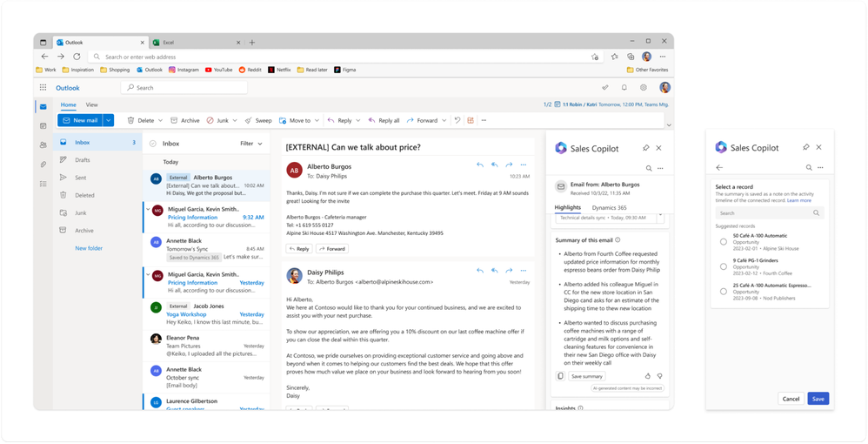
Task: Give thumbs up to the summary
Action: [x=648, y=376]
